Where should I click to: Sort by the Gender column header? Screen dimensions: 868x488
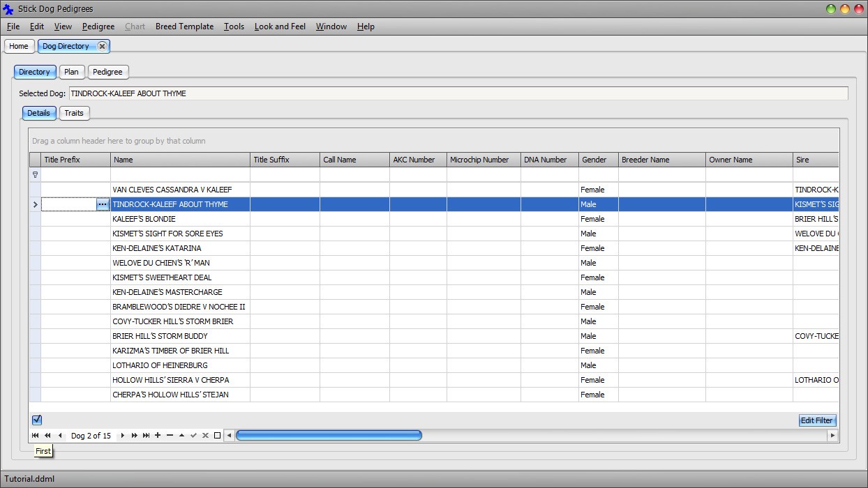pos(598,160)
